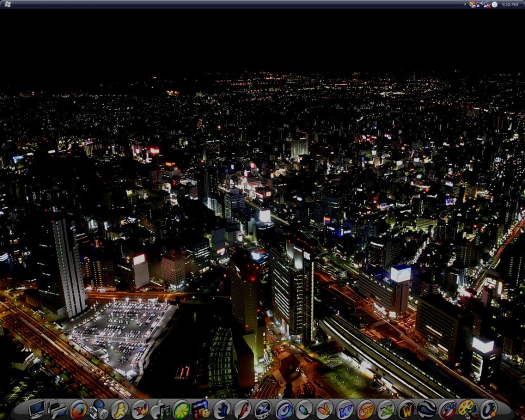
Task: Open the orange butterfly dock icon
Action: pyautogui.click(x=325, y=409)
